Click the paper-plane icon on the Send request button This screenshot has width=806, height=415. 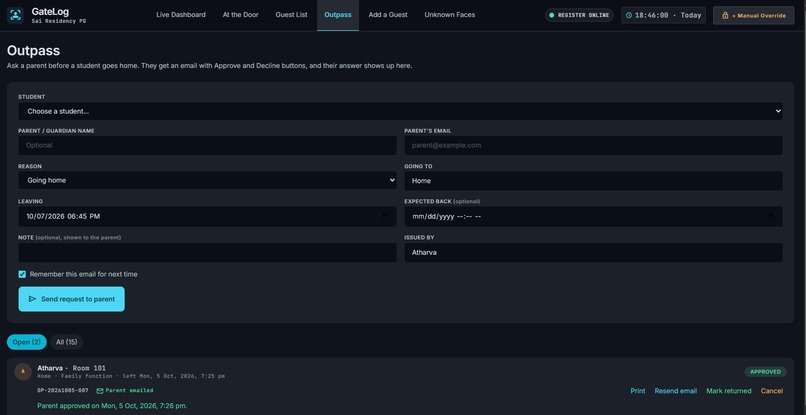click(32, 299)
